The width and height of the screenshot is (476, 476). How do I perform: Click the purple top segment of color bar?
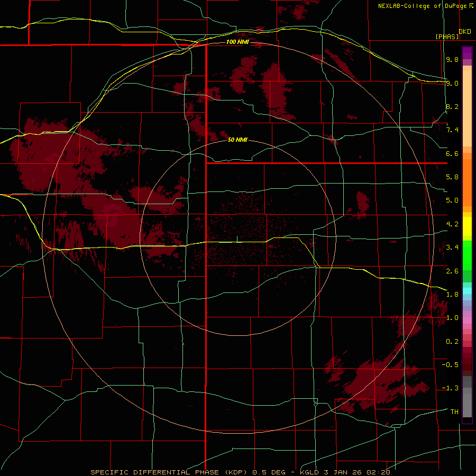click(467, 53)
